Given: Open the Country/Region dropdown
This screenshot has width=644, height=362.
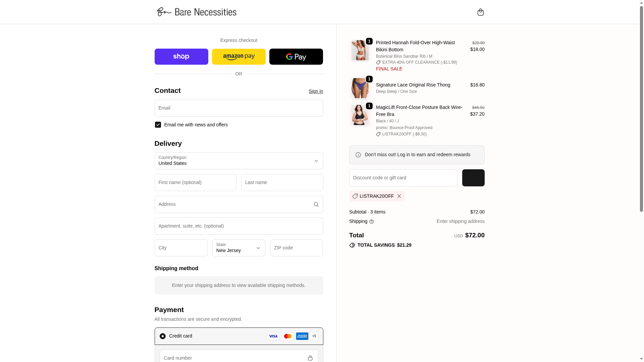Looking at the screenshot, I should (238, 161).
